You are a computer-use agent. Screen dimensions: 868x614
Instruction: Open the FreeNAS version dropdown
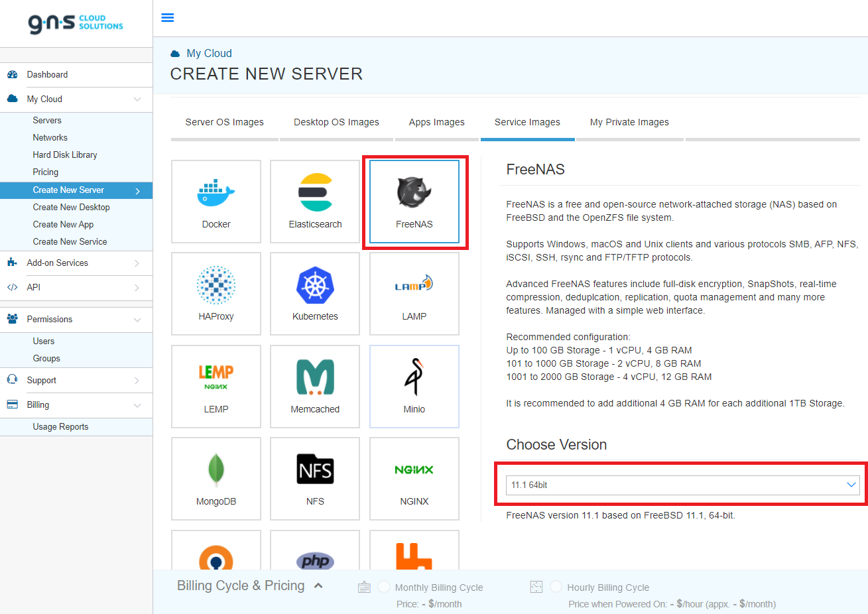(682, 485)
